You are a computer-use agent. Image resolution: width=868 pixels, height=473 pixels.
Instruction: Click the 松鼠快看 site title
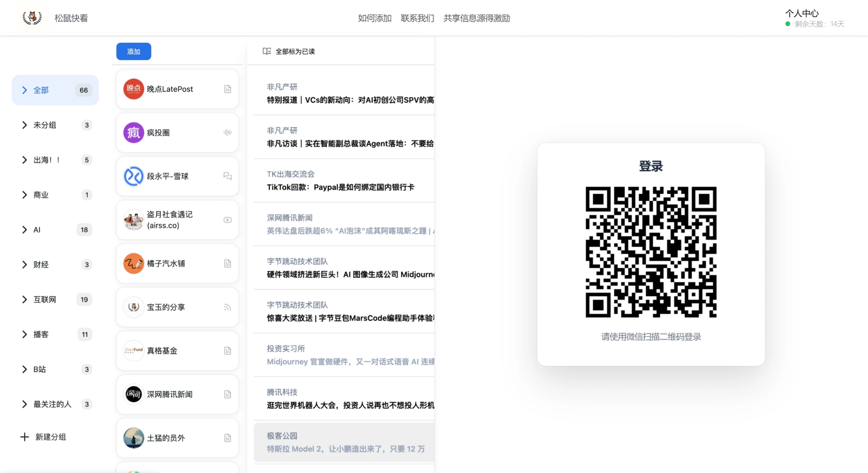click(x=71, y=18)
